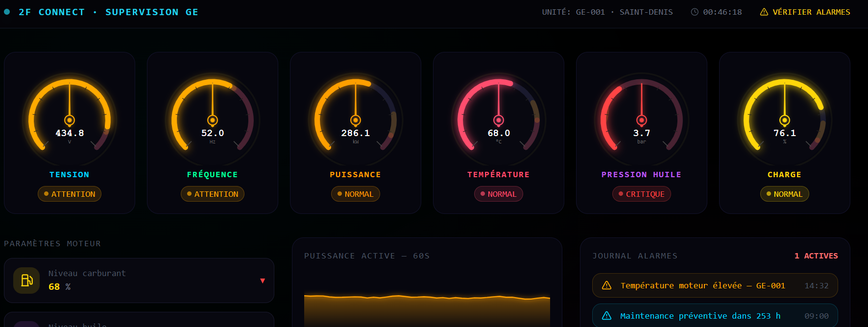
Task: Click the warning icon beside Vérifier Alarmes
Action: pos(764,12)
